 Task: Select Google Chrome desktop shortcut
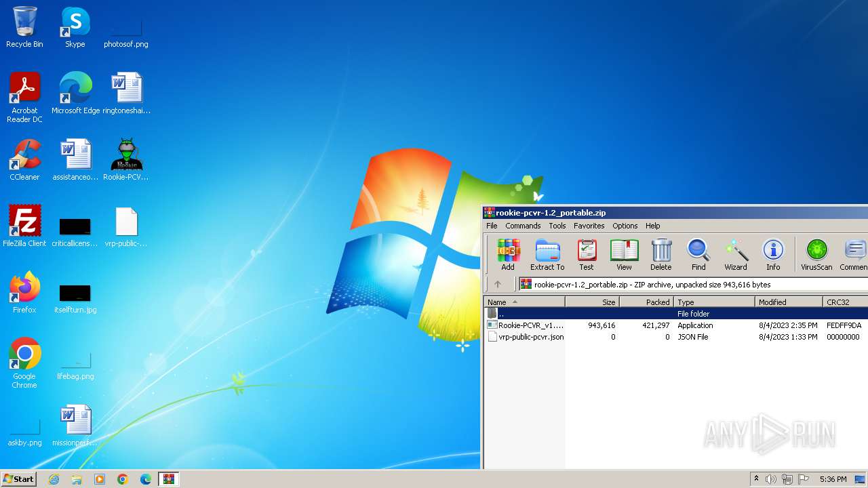[24, 363]
